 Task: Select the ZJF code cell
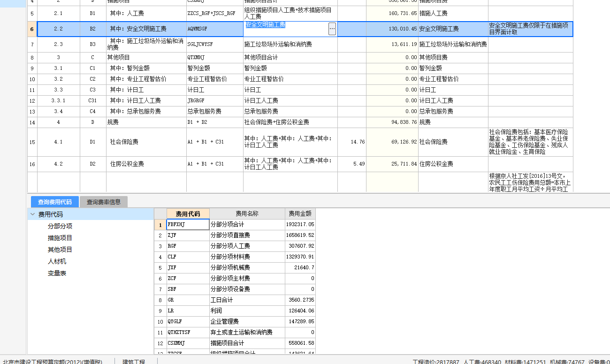click(188, 235)
